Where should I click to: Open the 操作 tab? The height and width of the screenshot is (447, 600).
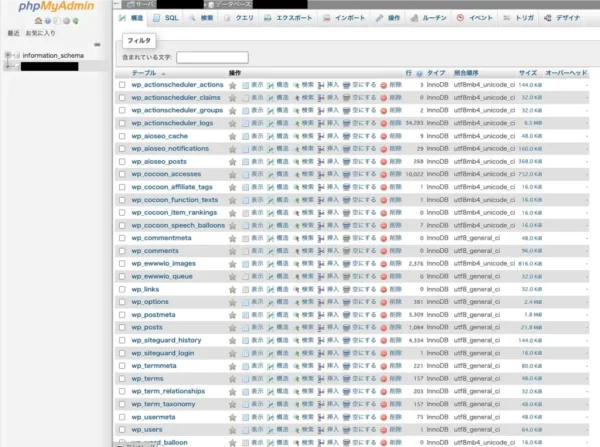tap(388, 18)
